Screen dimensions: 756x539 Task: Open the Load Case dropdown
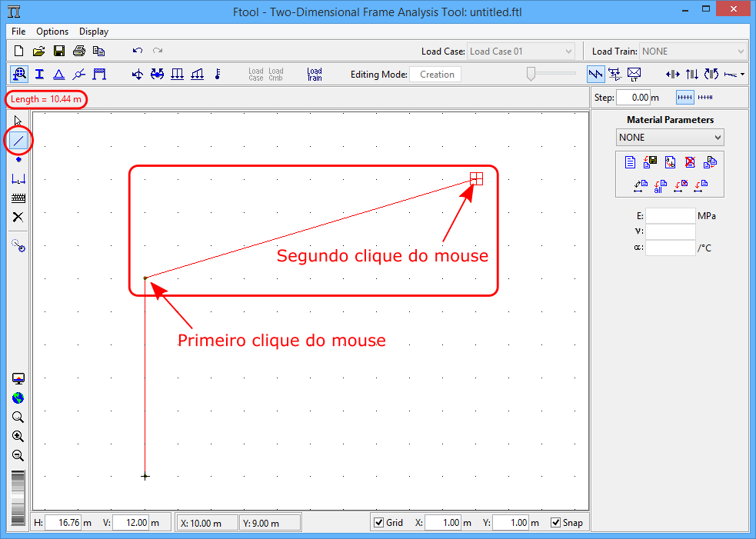521,52
